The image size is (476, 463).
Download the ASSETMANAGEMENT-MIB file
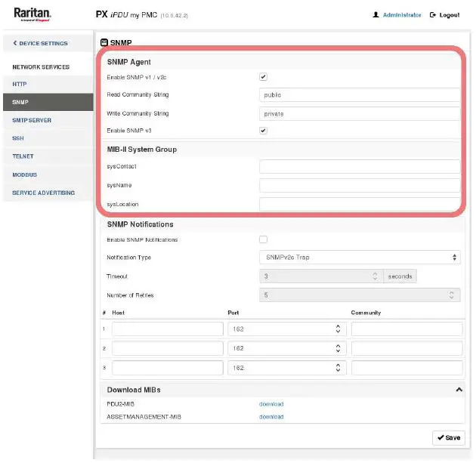tap(271, 417)
